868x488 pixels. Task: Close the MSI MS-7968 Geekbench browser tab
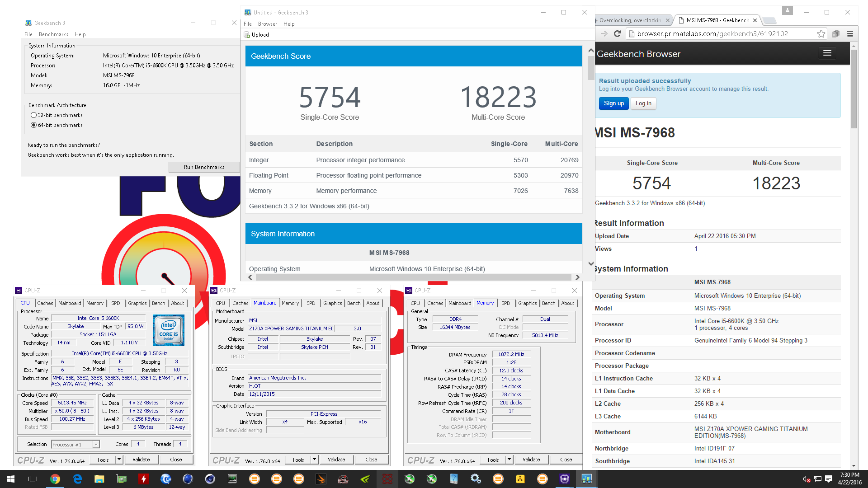755,20
